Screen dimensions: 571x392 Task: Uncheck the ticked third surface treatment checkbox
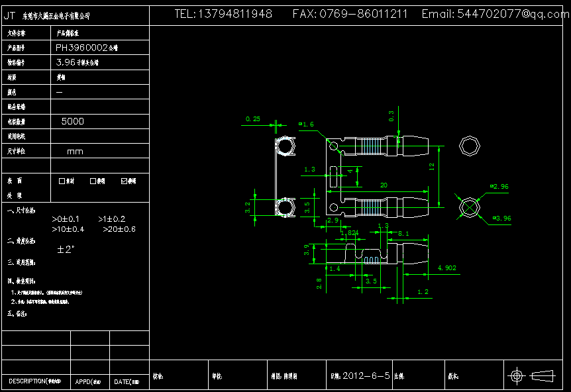[x=124, y=181]
